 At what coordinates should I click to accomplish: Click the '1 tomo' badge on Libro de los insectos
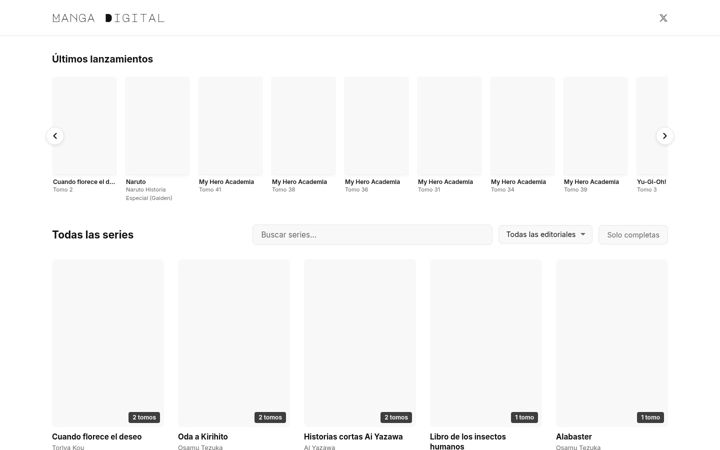524,417
